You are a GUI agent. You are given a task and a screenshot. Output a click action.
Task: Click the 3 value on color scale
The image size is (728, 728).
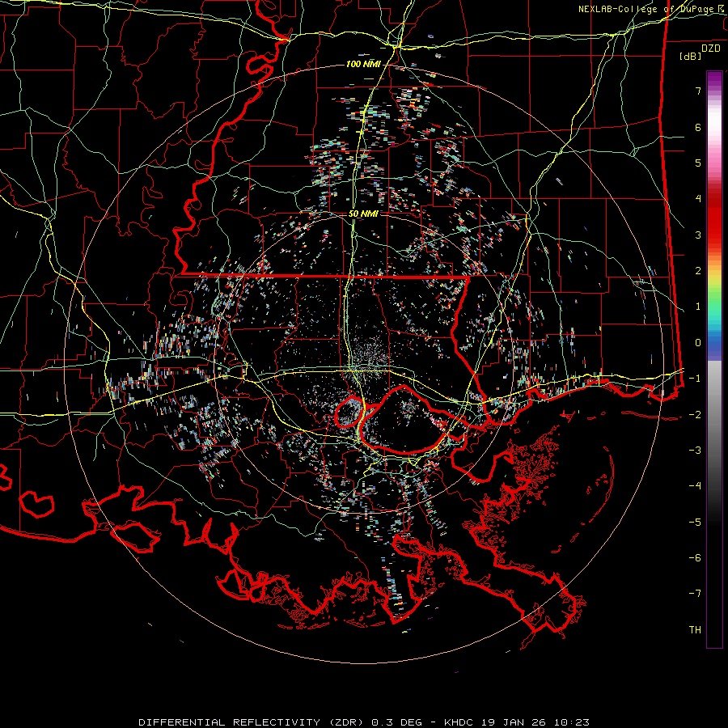(x=698, y=235)
